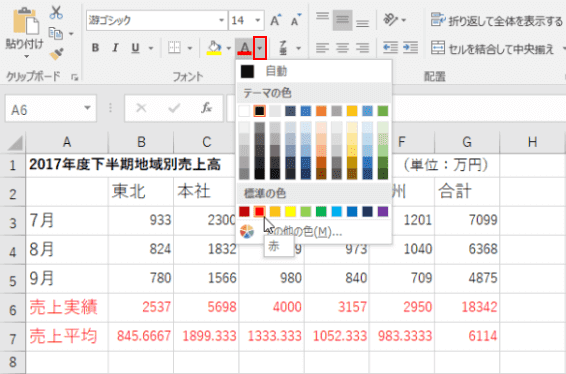Toggle Bold formatting
Image resolution: width=566 pixels, height=374 pixels.
point(95,48)
